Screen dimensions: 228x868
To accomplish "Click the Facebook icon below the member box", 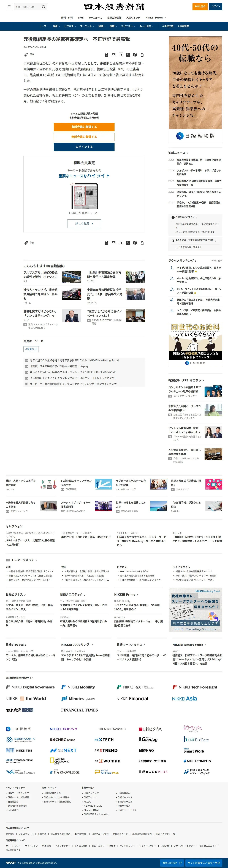I will pos(135,243).
